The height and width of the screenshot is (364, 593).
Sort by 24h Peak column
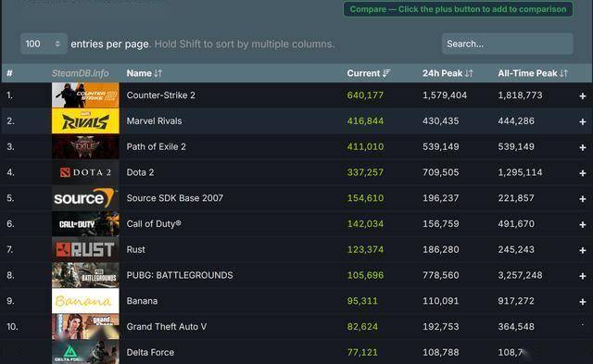[x=448, y=73]
